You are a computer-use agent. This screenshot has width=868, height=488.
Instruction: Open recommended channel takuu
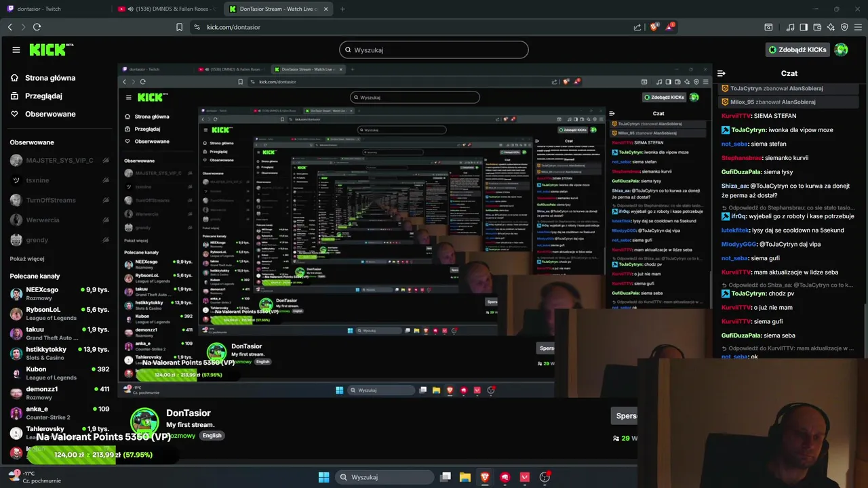60,333
